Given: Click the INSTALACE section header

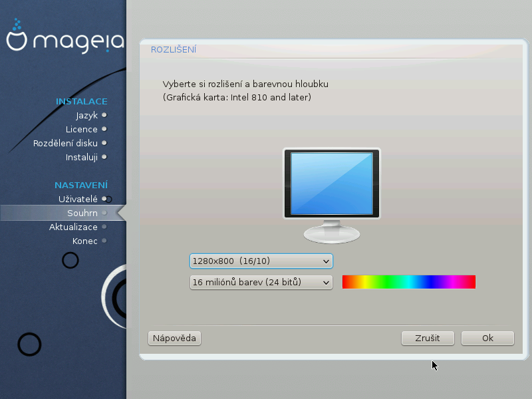Looking at the screenshot, I should point(81,101).
